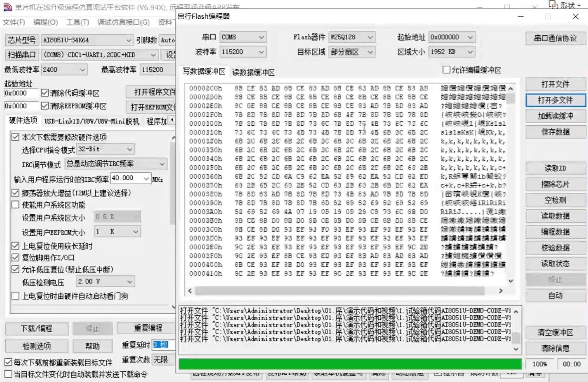Click 打开文件 to open a file
588x382 pixels.
pos(555,84)
